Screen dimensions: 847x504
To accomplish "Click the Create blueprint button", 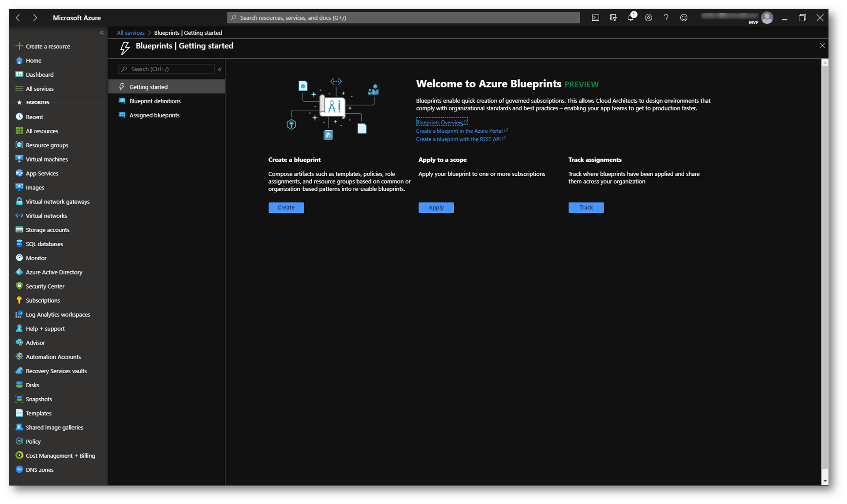I will click(x=286, y=208).
